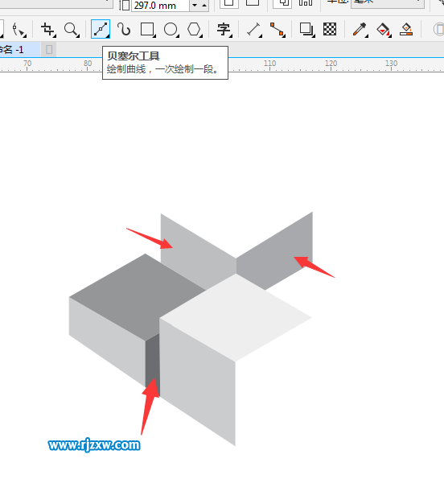Screen dimensions: 444x504
Task: Select the Crop tool
Action: click(47, 30)
